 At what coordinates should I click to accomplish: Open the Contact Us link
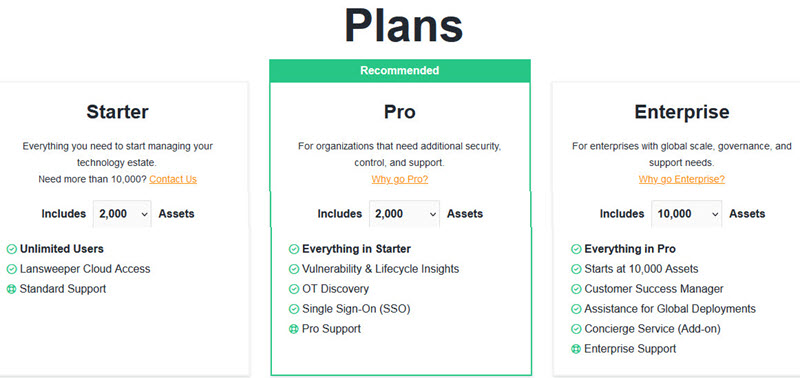click(173, 179)
